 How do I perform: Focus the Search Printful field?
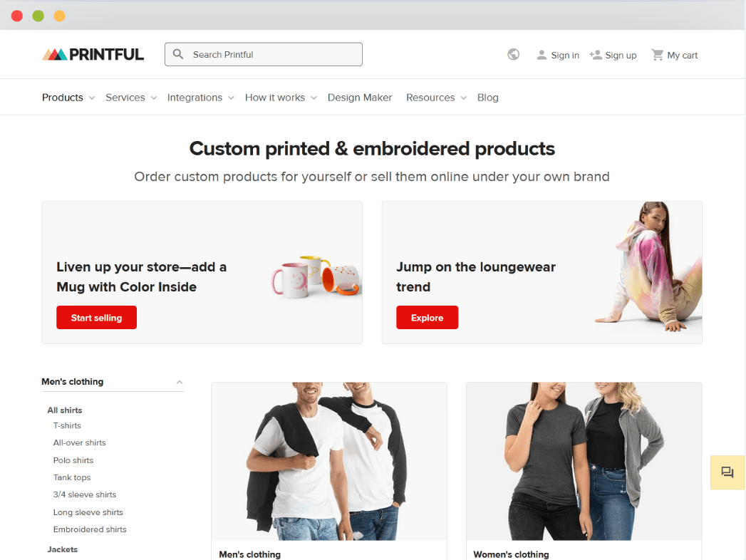(264, 54)
